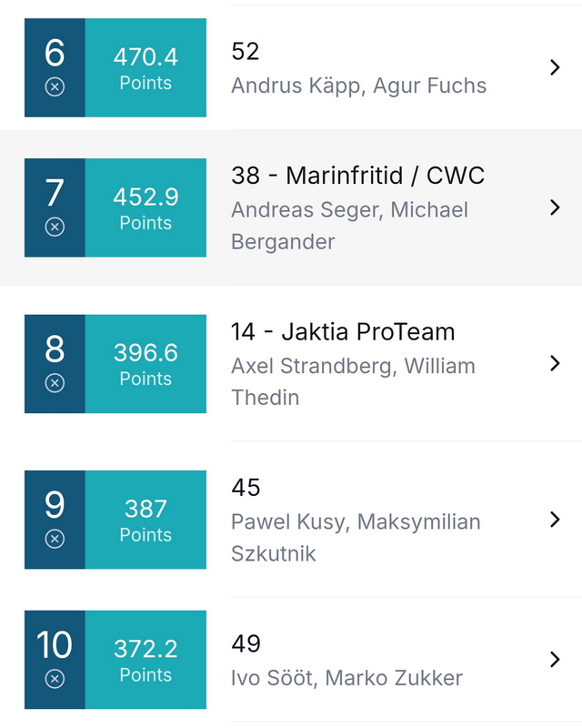Open the 38 - Marinfritid / CWC team

click(357, 176)
